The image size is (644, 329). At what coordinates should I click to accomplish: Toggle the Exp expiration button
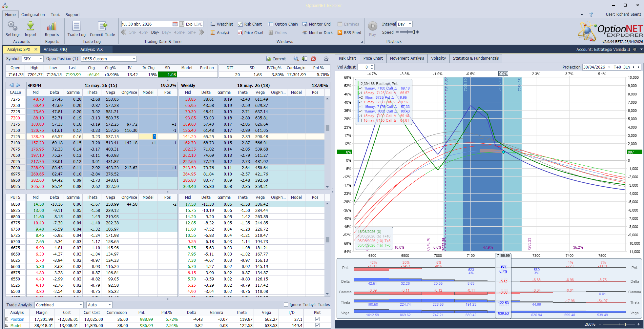189,24
